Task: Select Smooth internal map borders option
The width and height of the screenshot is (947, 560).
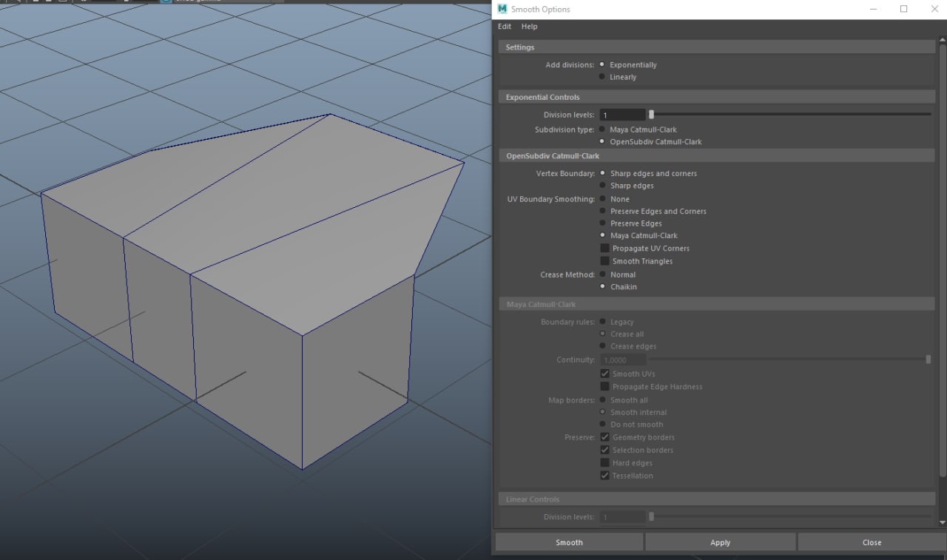Action: [x=602, y=412]
